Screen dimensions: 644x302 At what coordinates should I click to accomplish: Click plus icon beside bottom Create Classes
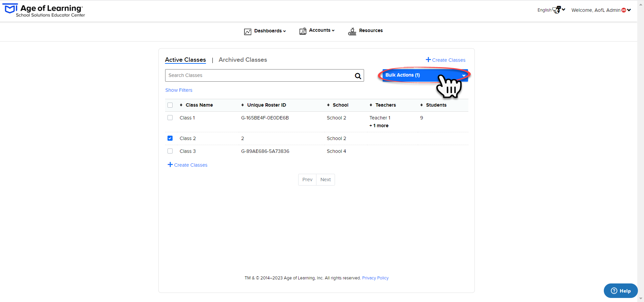[170, 165]
